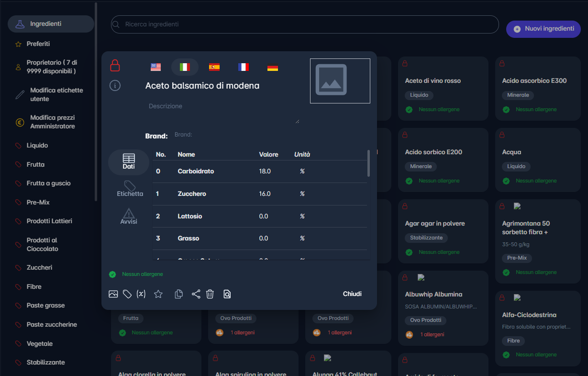Mark ingredient as favorite with star icon
Viewport: 588px width, 376px height.
158,294
